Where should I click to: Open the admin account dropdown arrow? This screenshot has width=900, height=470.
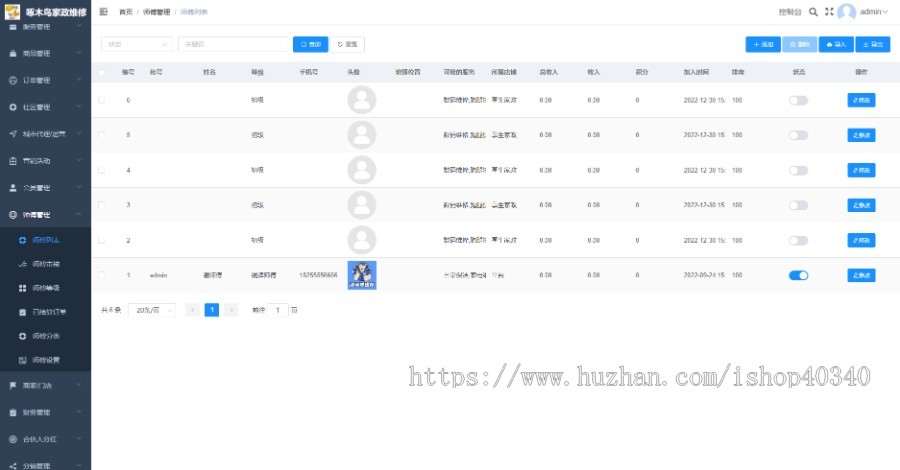coord(885,11)
